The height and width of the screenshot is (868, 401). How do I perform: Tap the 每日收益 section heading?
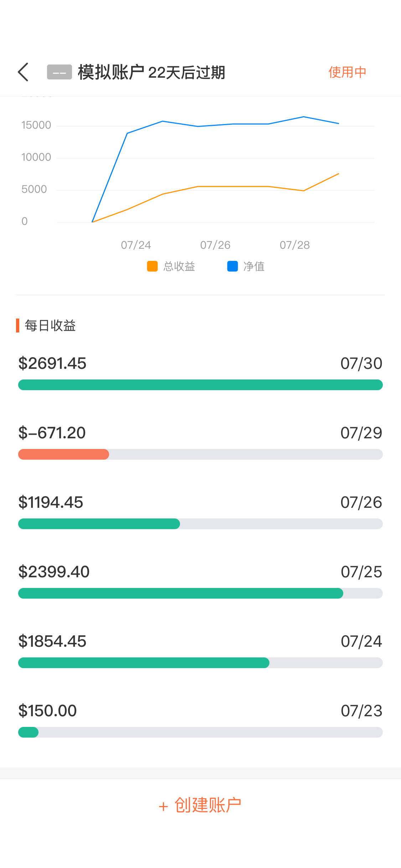pyautogui.click(x=50, y=325)
